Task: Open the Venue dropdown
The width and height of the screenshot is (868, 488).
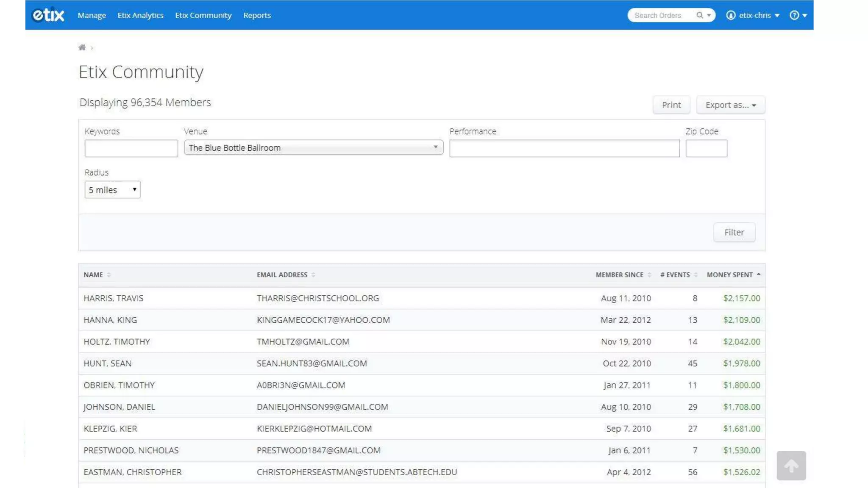Action: click(313, 147)
